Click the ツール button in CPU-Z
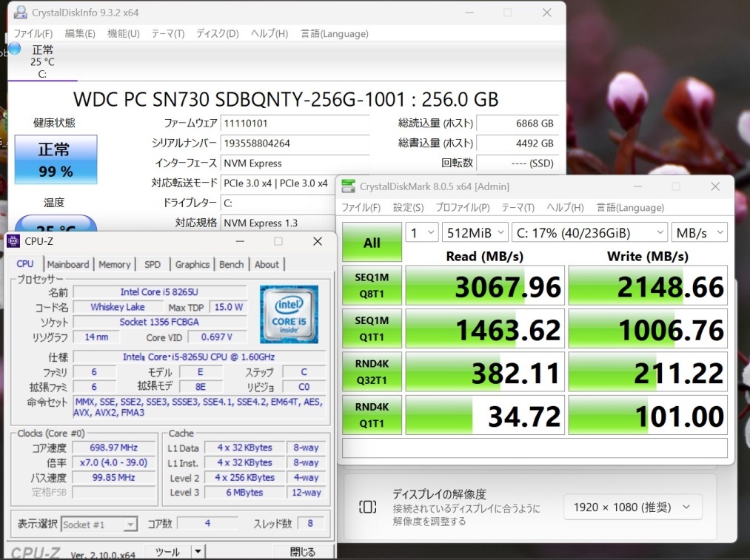The height and width of the screenshot is (560, 750). coord(167,552)
